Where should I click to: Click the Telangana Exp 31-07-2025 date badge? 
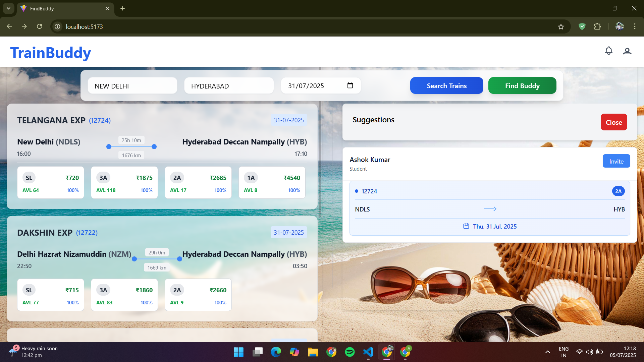[289, 120]
